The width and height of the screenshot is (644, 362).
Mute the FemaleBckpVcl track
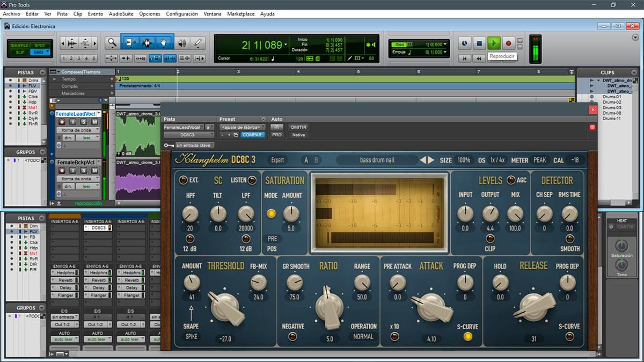click(x=94, y=171)
